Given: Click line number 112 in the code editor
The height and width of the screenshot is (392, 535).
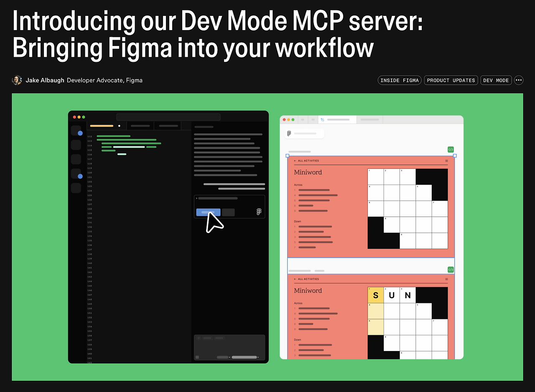Looking at the screenshot, I should coord(90,136).
